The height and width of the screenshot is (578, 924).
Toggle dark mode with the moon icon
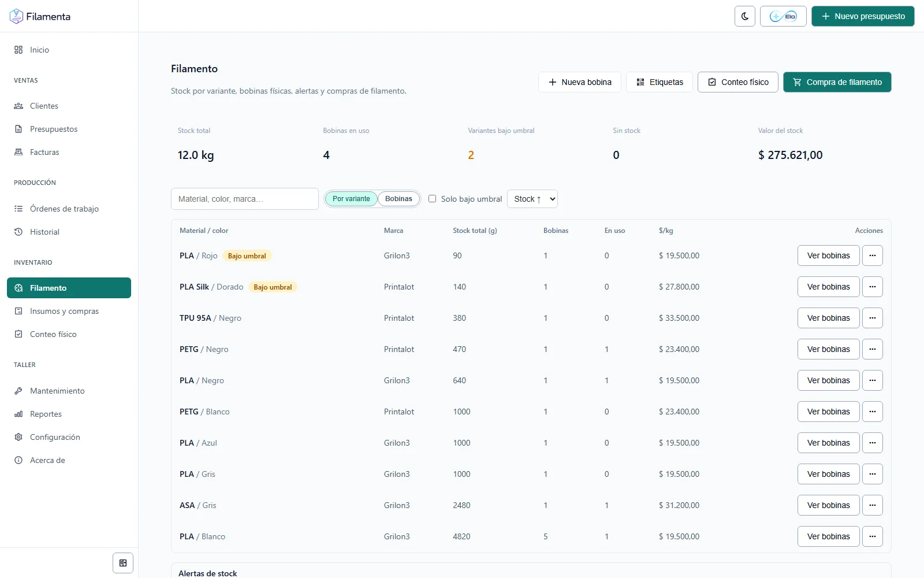click(x=744, y=16)
